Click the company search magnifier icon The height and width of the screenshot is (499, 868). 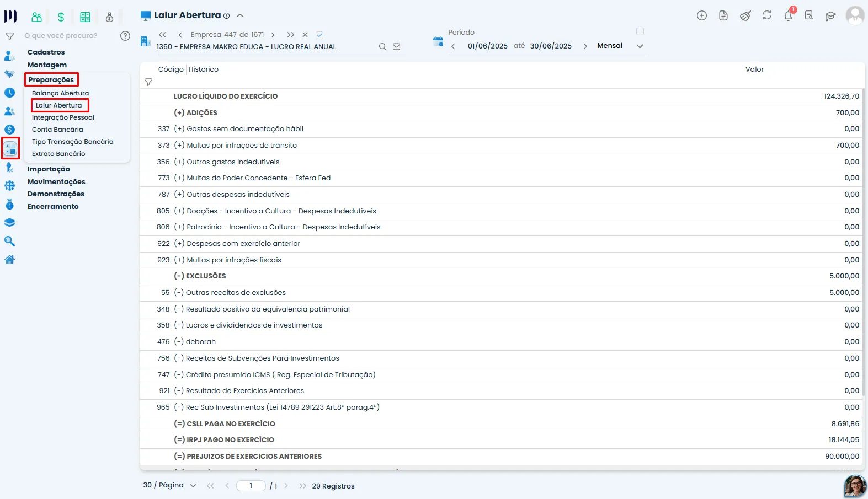coord(382,47)
